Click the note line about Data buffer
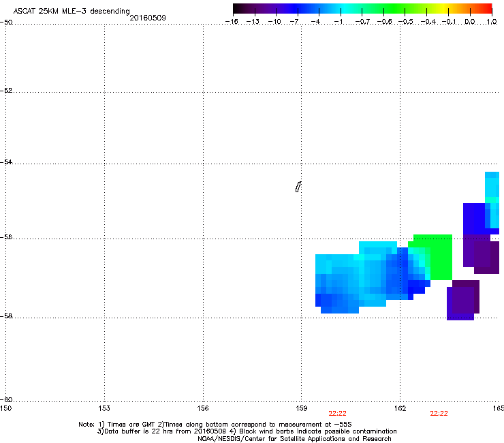This screenshot has height=443, width=504. tap(247, 431)
